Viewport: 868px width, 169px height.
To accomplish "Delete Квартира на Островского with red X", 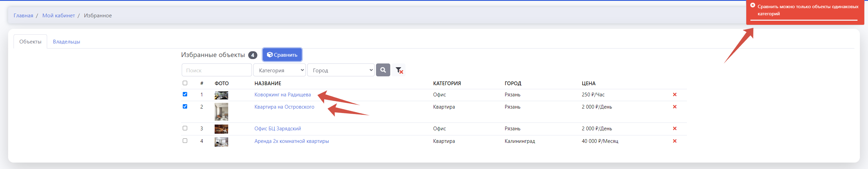I will click(674, 107).
